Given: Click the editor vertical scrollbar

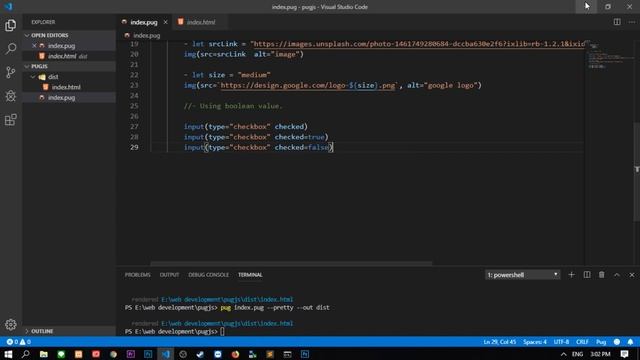Looking at the screenshot, I should click(637, 171).
